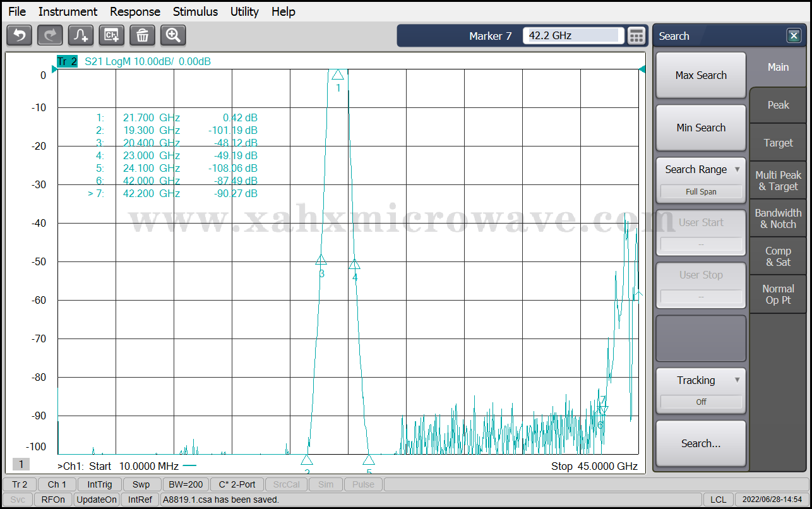Open the Response menu

click(x=135, y=11)
